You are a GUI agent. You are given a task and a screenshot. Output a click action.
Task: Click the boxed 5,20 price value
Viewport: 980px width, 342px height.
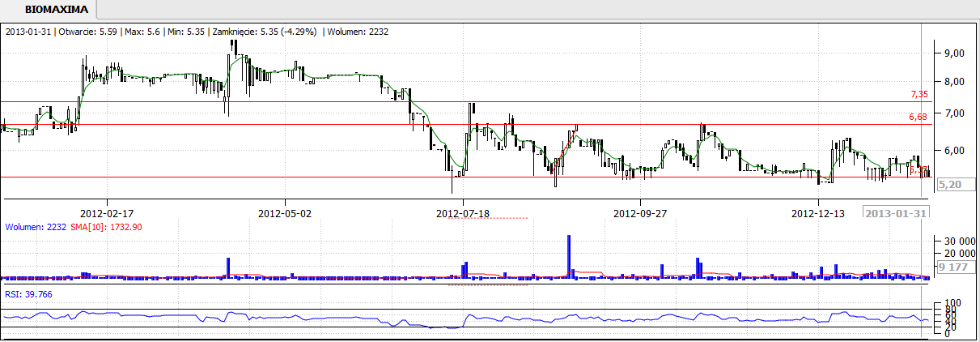coord(952,185)
